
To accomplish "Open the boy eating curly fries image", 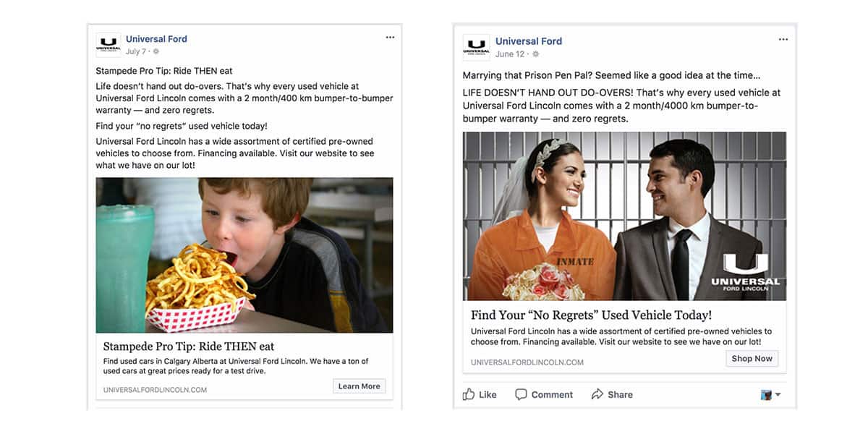I will (244, 255).
